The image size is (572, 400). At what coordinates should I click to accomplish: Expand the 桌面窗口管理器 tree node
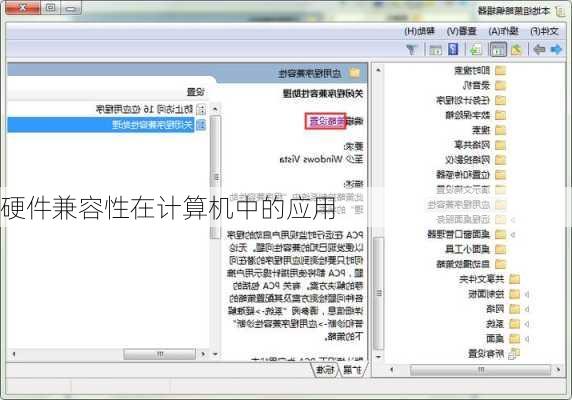click(513, 234)
